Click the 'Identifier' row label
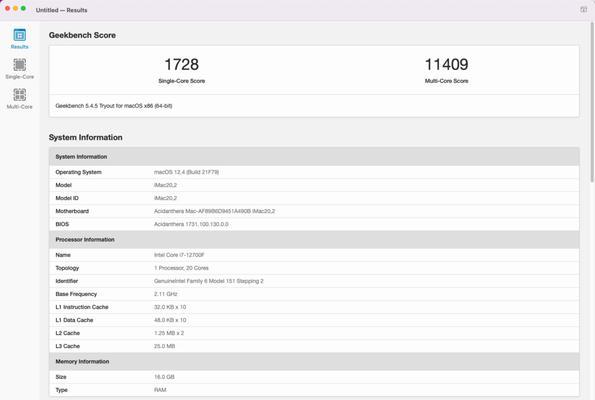Image resolution: width=595 pixels, height=400 pixels. tap(67, 281)
